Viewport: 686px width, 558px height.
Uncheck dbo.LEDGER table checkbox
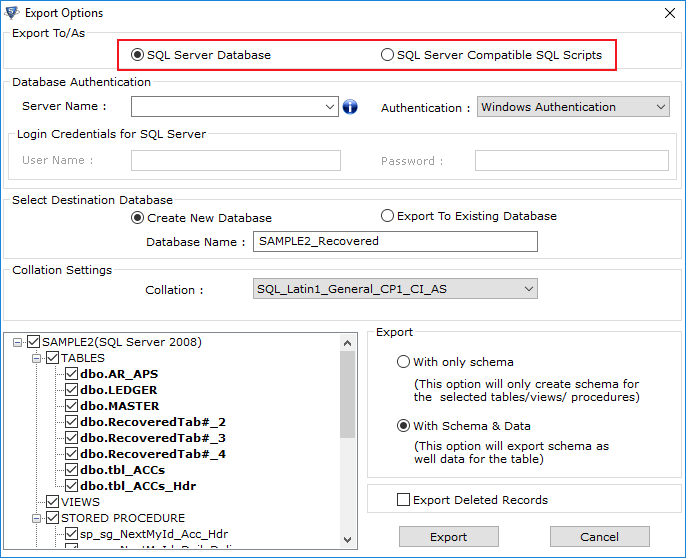pyautogui.click(x=71, y=390)
